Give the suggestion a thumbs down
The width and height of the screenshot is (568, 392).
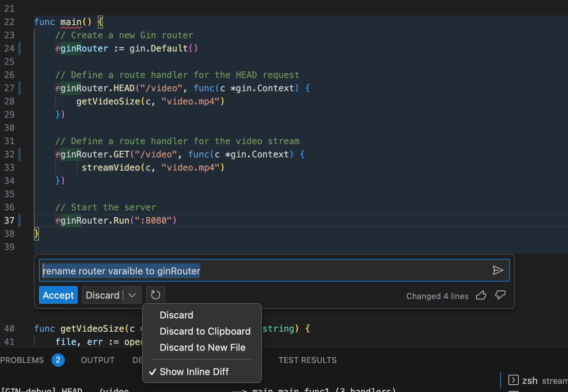[500, 295]
